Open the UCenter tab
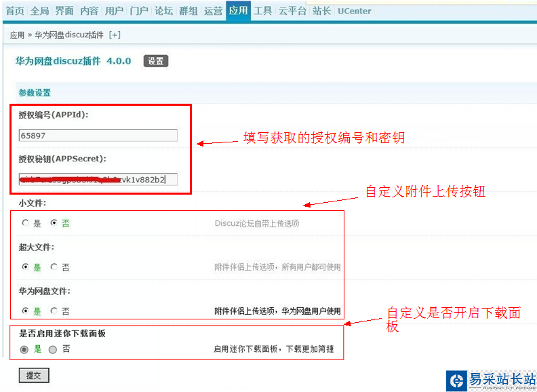 tap(355, 11)
